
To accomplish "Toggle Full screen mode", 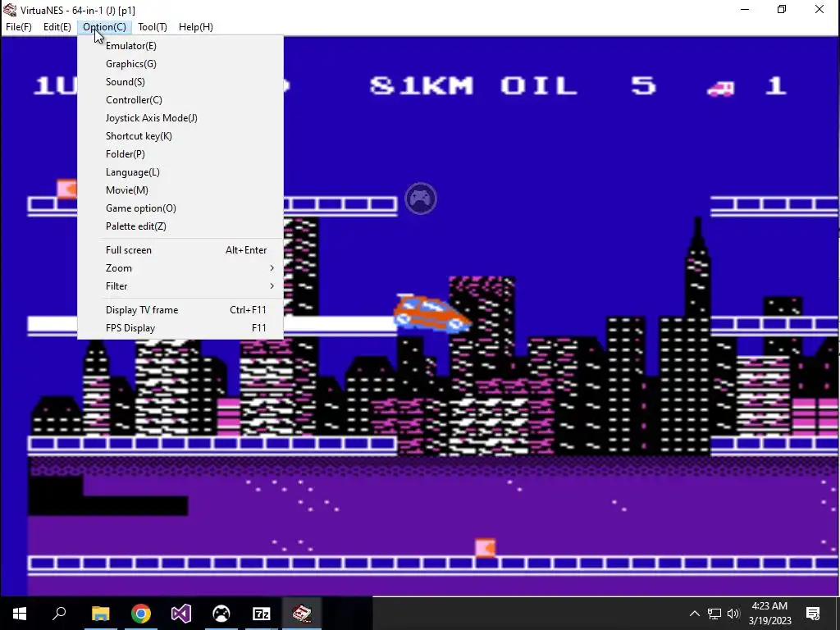I will [x=180, y=250].
